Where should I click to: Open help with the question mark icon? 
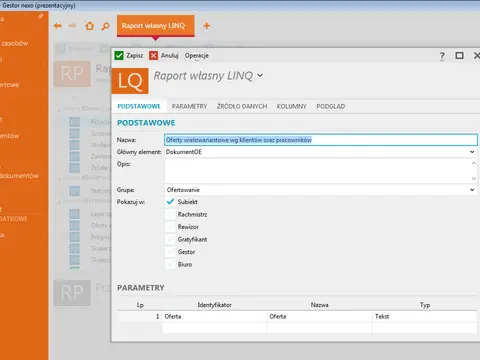tap(442, 56)
